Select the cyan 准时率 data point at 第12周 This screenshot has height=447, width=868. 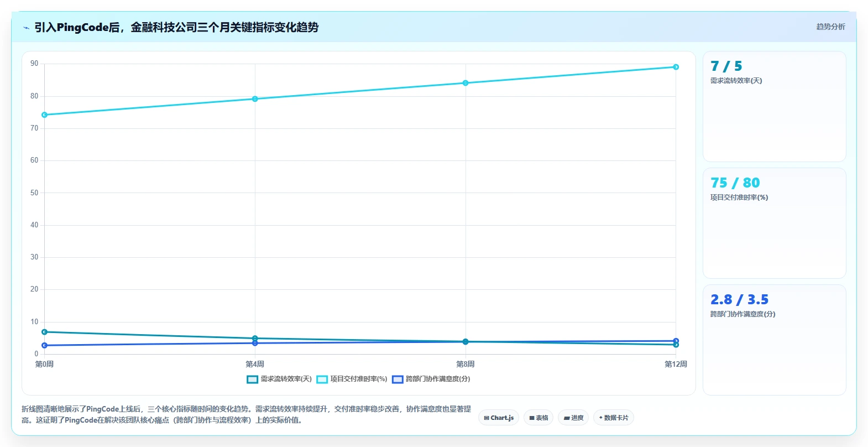click(676, 67)
